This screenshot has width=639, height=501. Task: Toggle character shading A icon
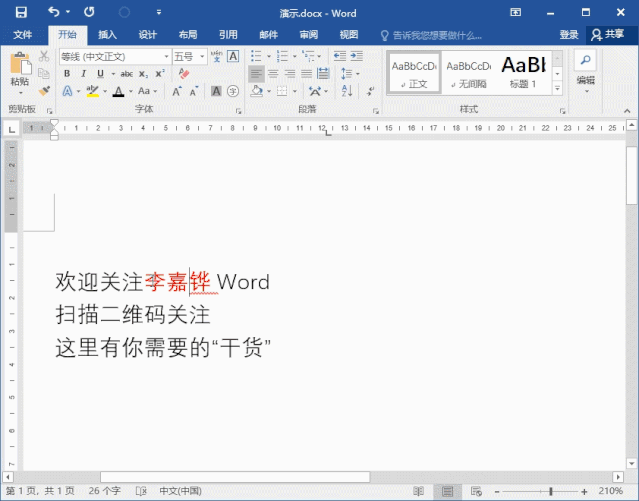[216, 91]
